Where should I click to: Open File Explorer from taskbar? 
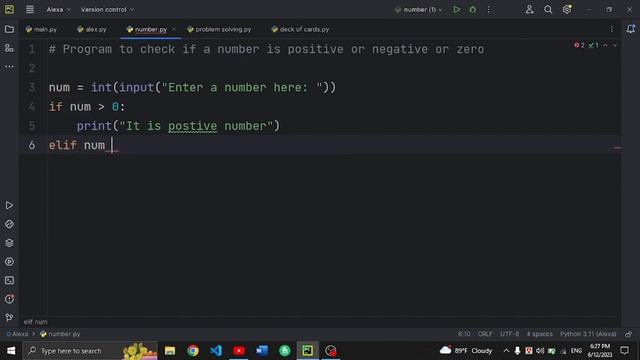[170, 351]
